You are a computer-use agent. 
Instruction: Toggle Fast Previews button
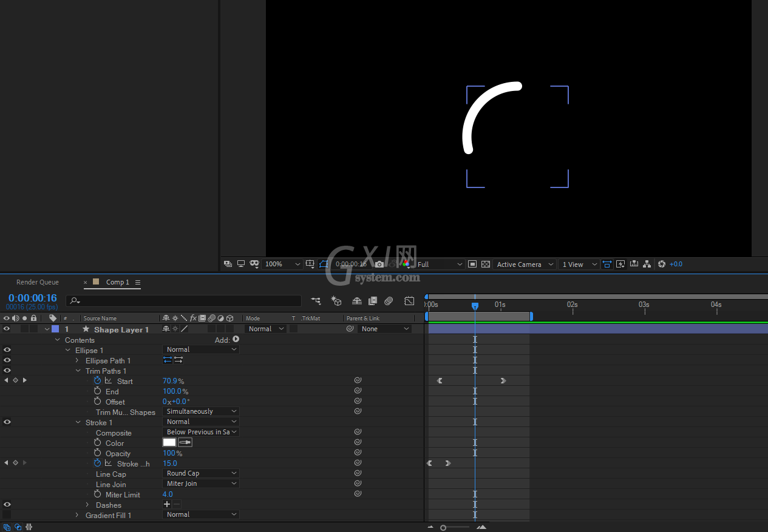coord(620,264)
